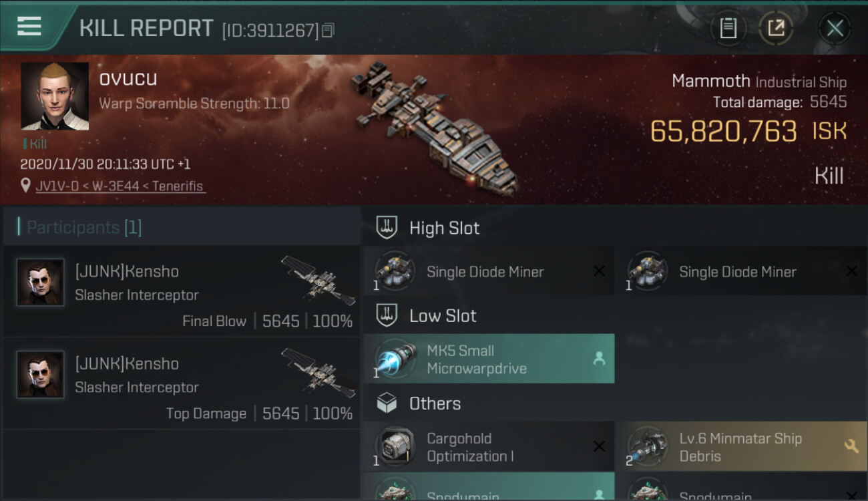Viewport: 868px width, 501px height.
Task: Open Top Damage Kensho's portrait
Action: [x=41, y=375]
